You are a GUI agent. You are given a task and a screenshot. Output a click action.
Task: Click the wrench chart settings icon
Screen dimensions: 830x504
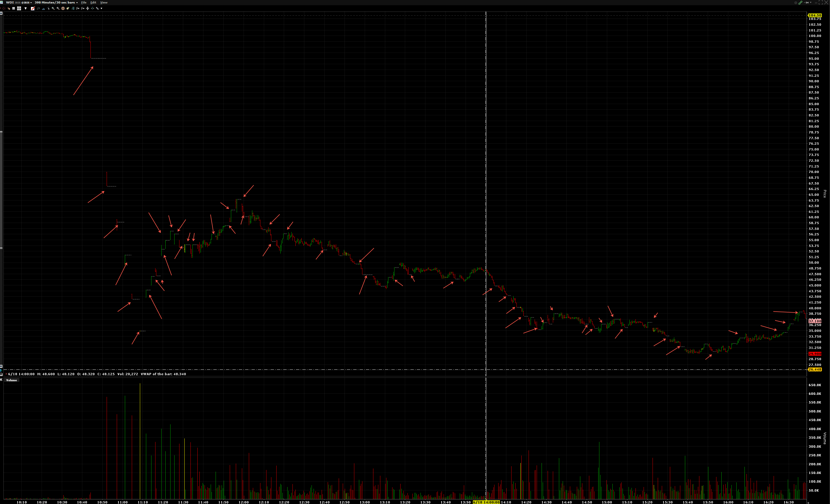97,8
